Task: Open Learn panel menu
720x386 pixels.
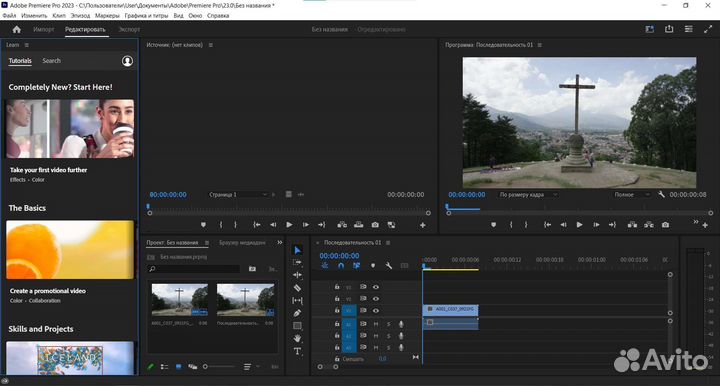Action: pyautogui.click(x=27, y=45)
